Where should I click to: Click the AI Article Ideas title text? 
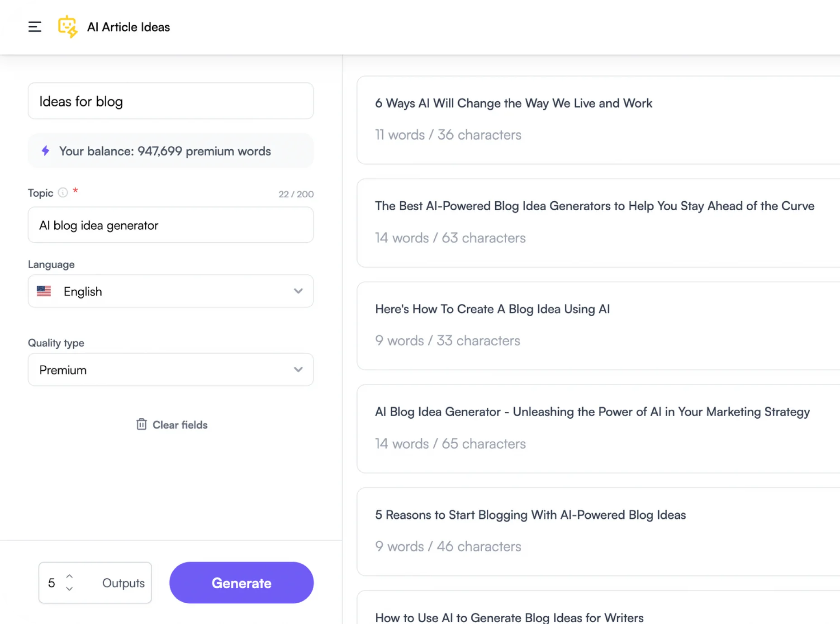coord(128,27)
